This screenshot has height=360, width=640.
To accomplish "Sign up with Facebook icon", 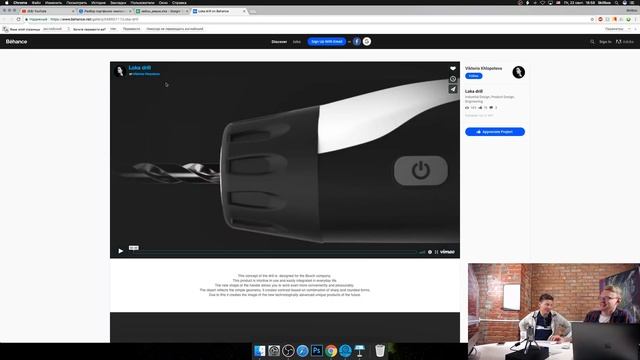I will pos(357,42).
